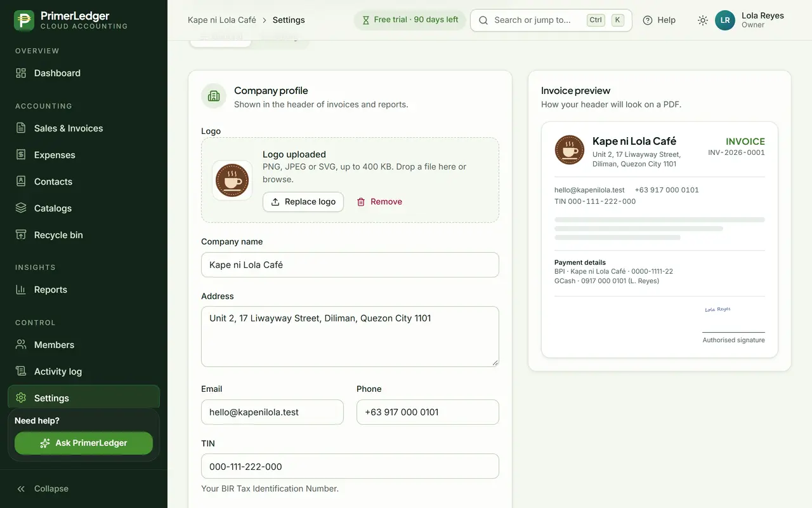Click the PrimerLedger logo icon

pyautogui.click(x=24, y=20)
